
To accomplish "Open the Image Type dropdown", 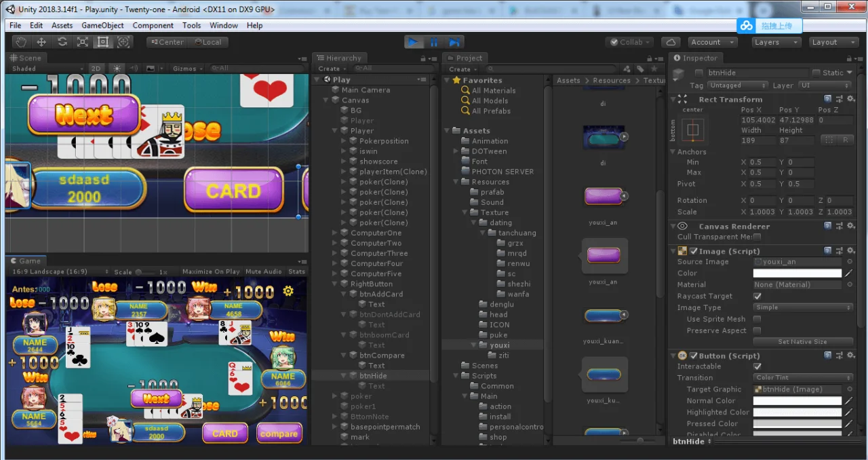I will click(x=803, y=307).
